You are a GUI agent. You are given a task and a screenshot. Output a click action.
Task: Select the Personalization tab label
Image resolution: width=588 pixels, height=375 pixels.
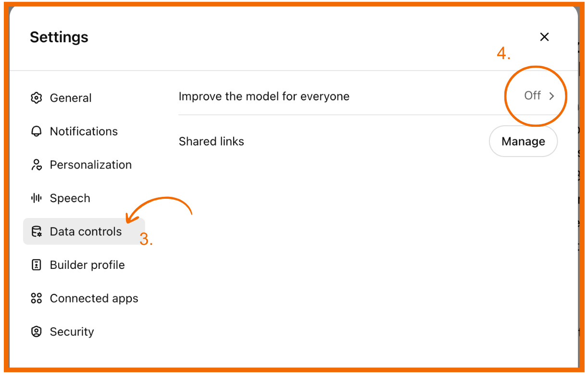[x=90, y=165]
